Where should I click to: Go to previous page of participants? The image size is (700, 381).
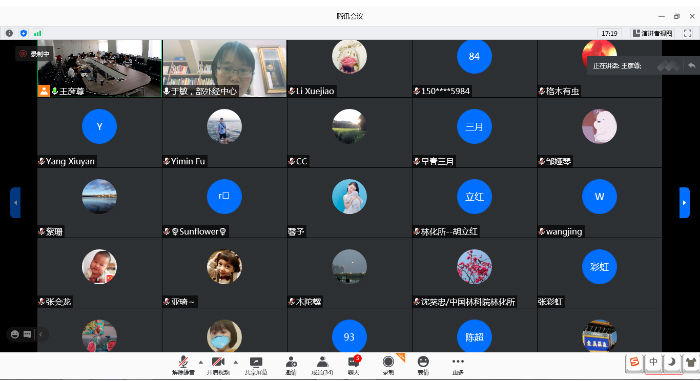point(16,202)
